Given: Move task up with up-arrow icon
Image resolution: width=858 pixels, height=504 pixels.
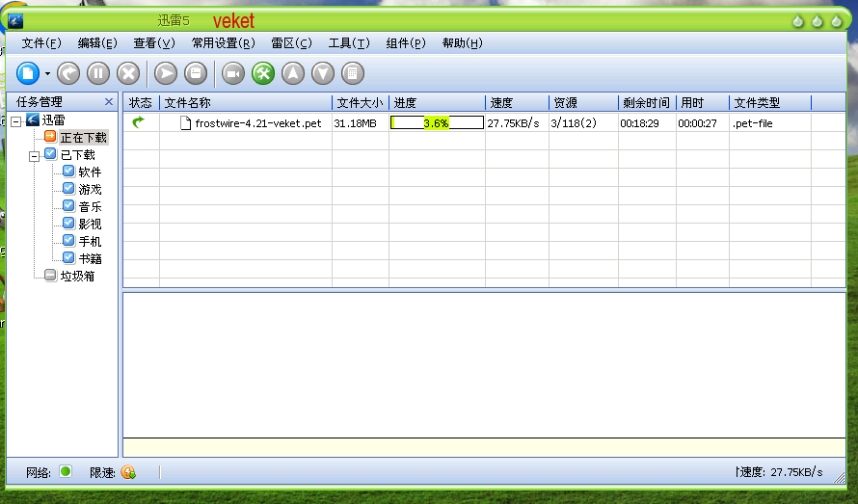Looking at the screenshot, I should point(293,73).
